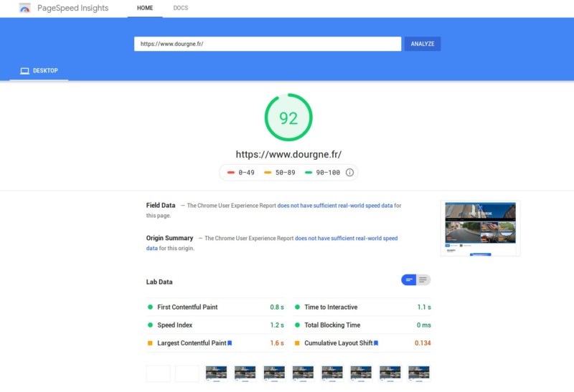Viewport: 574px width, 392px height.
Task: Select the DESKTOP results tab
Action: (x=39, y=70)
